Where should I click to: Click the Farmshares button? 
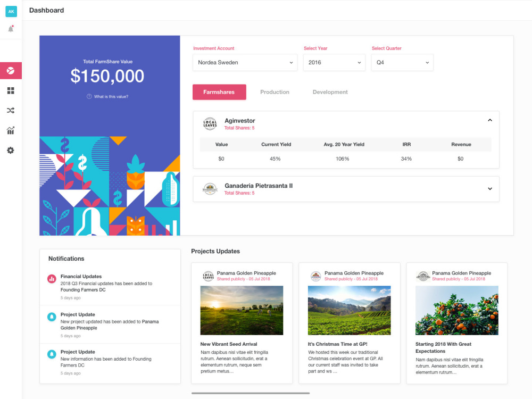point(219,92)
